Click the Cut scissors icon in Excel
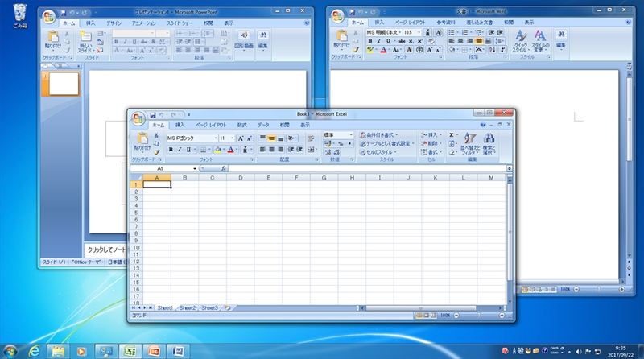 point(156,135)
